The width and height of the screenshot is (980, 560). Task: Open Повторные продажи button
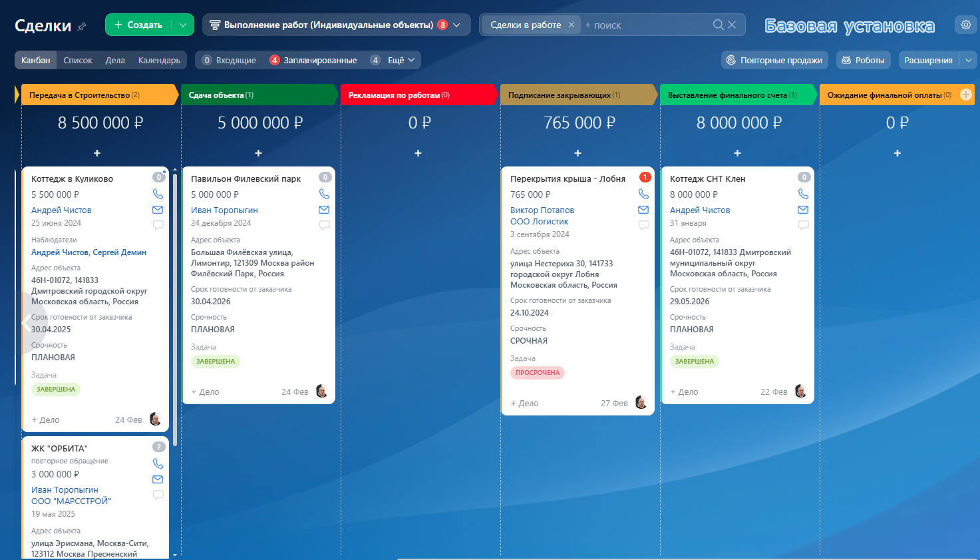pyautogui.click(x=774, y=60)
